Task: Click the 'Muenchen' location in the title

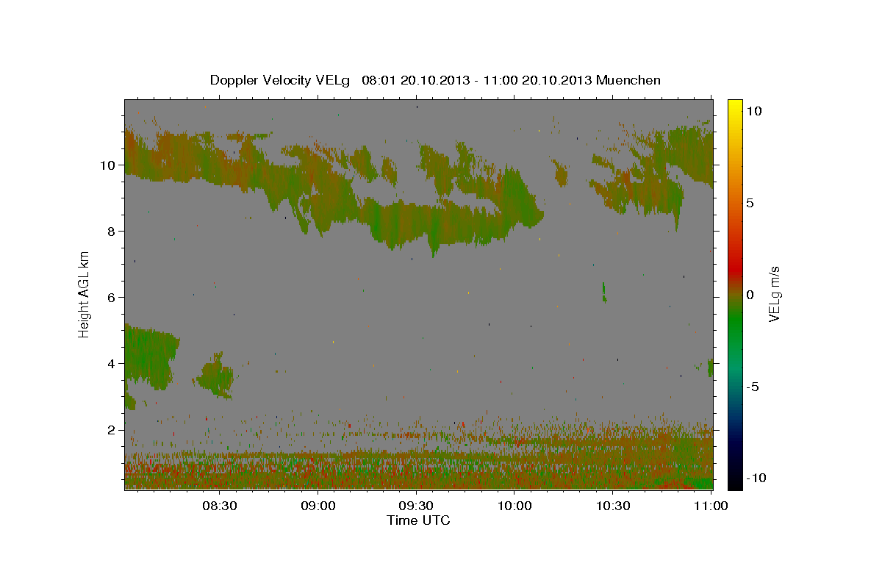Action: (628, 80)
